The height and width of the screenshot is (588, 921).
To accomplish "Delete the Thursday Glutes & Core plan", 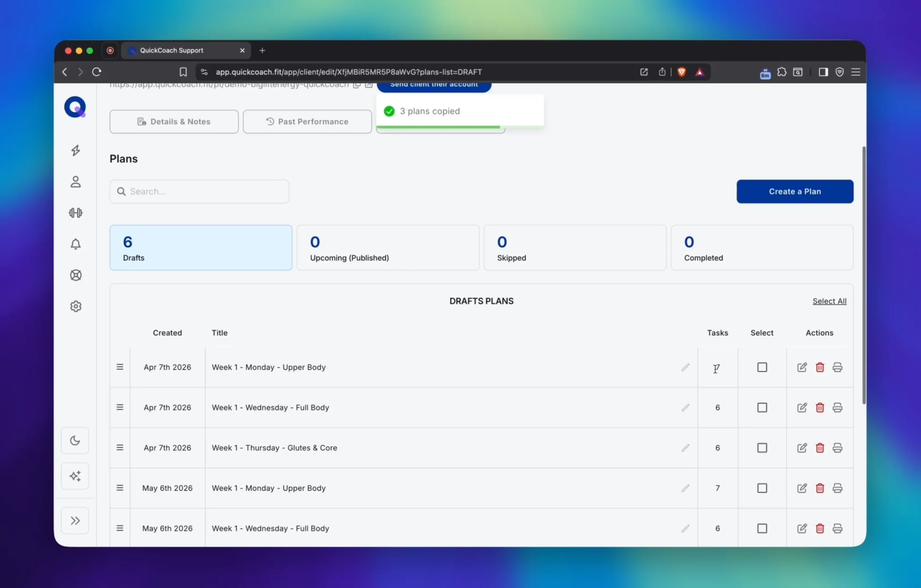I will click(x=820, y=448).
